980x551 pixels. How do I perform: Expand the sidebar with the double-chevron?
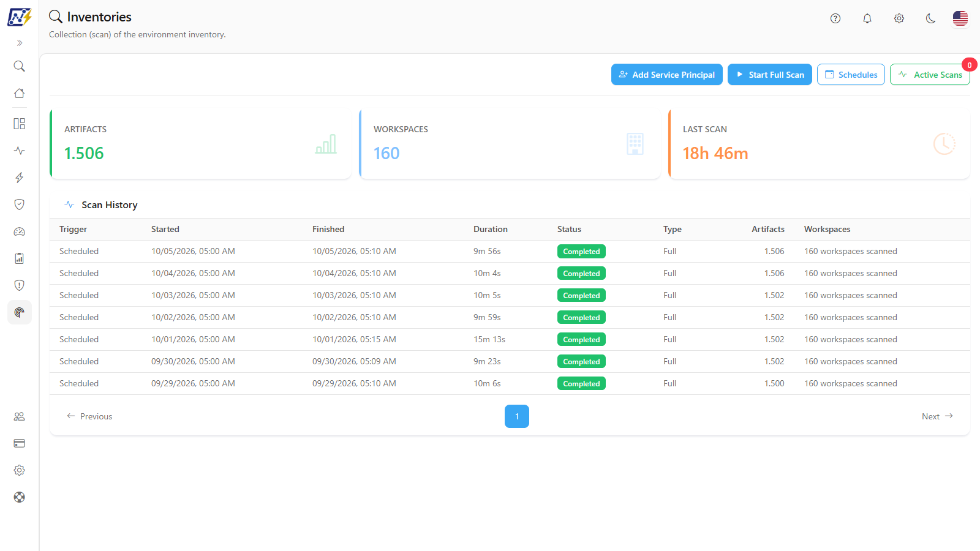[x=20, y=43]
